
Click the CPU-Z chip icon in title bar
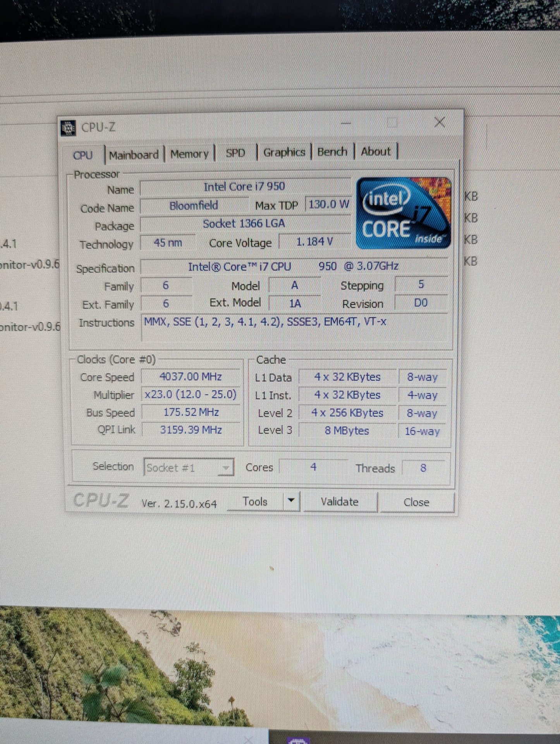tap(69, 128)
